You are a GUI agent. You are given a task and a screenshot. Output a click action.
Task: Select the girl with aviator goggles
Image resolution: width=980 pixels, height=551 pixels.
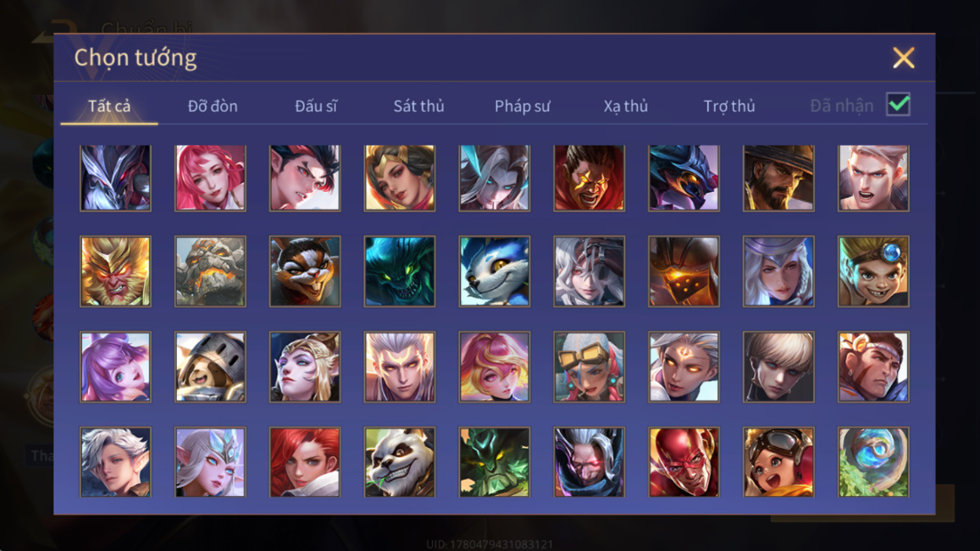[x=778, y=462]
